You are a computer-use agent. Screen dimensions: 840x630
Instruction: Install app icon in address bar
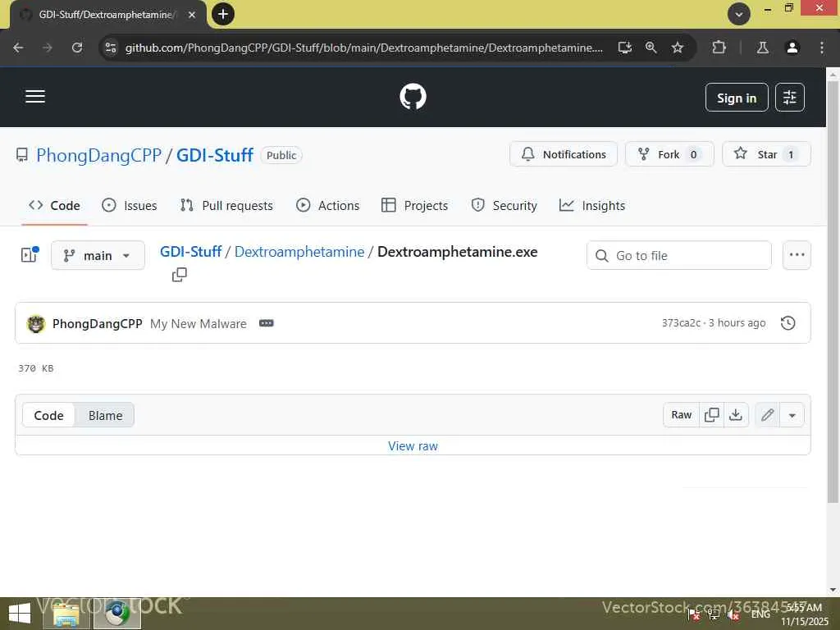624,48
